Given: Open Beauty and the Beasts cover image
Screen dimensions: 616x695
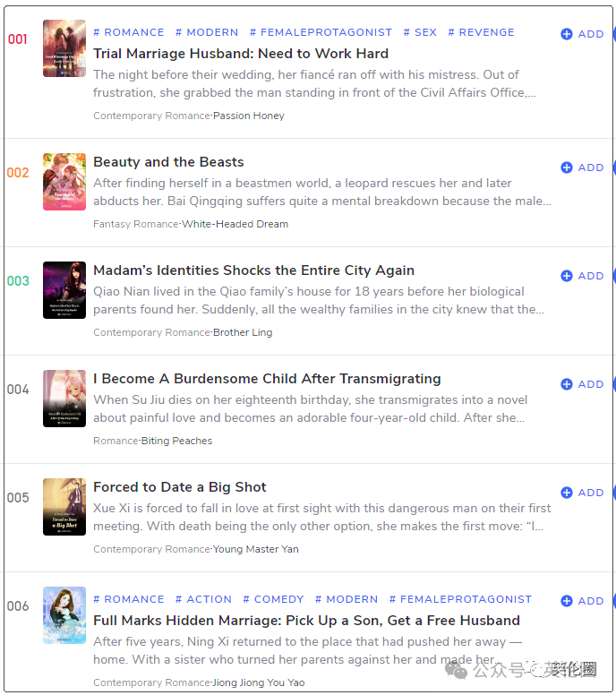Looking at the screenshot, I should [x=64, y=182].
